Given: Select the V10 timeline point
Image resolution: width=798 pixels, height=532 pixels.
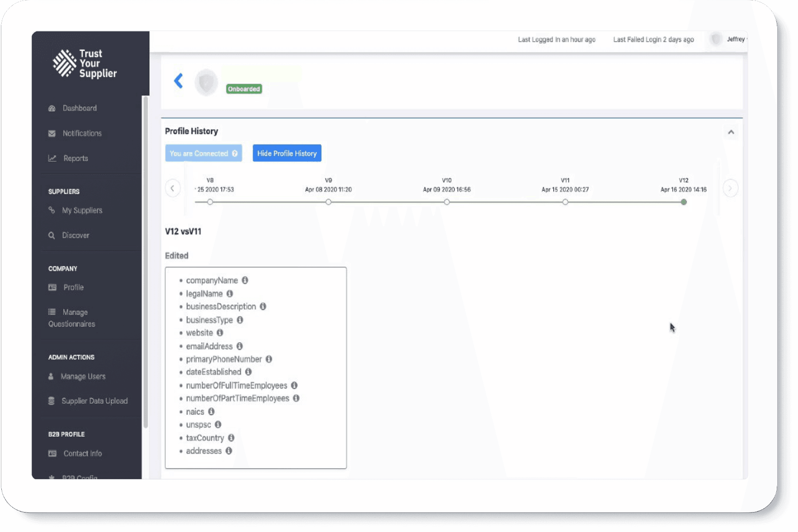Looking at the screenshot, I should pyautogui.click(x=447, y=202).
